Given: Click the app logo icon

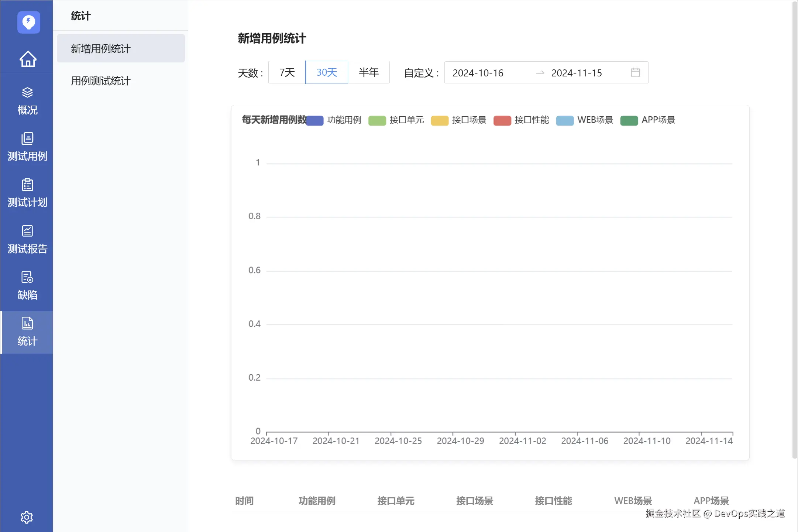Looking at the screenshot, I should click(x=28, y=22).
